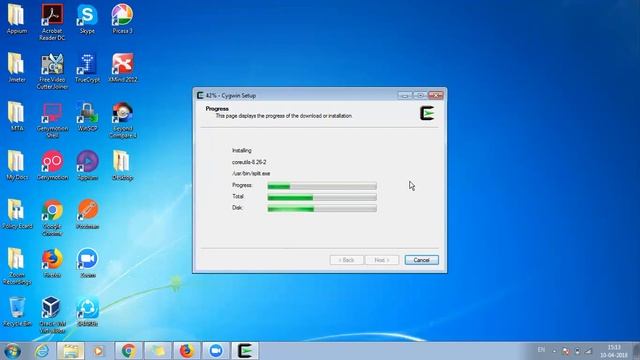The height and width of the screenshot is (360, 640).
Task: Select the /usr/bin/split.exe path text
Action: pos(251,173)
